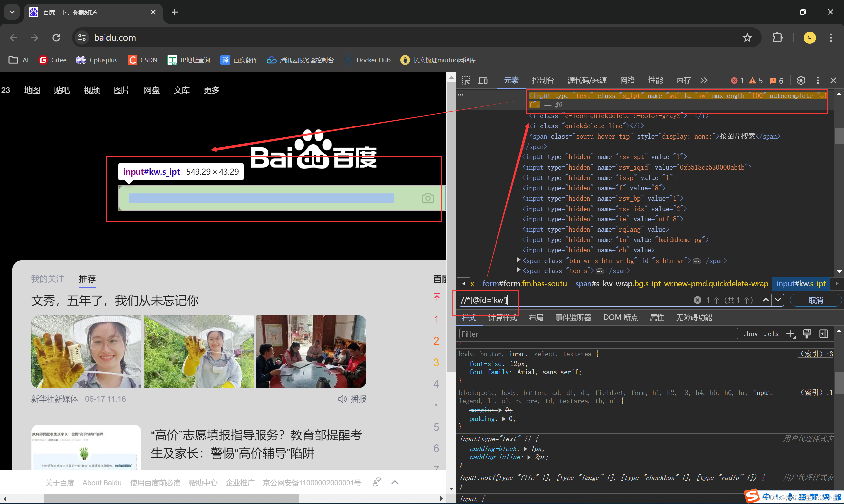Open Chrome three-dot menu
Screen dimensions: 844x504
tap(831, 37)
